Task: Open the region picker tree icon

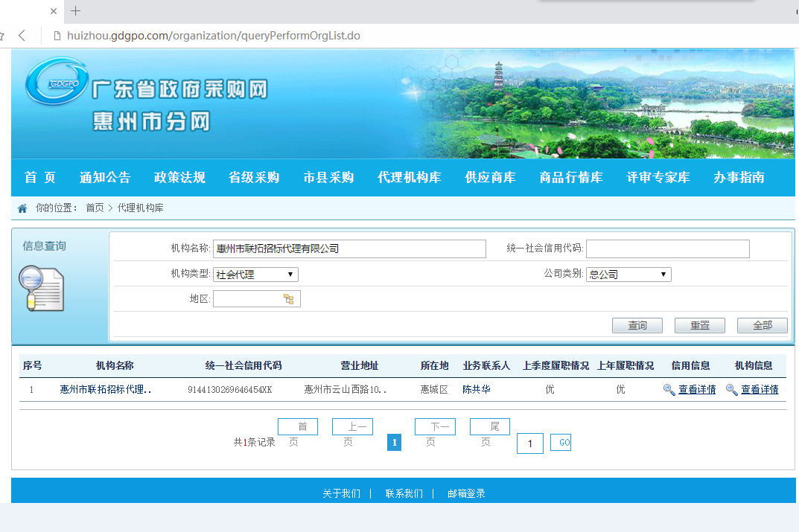Action: click(288, 299)
